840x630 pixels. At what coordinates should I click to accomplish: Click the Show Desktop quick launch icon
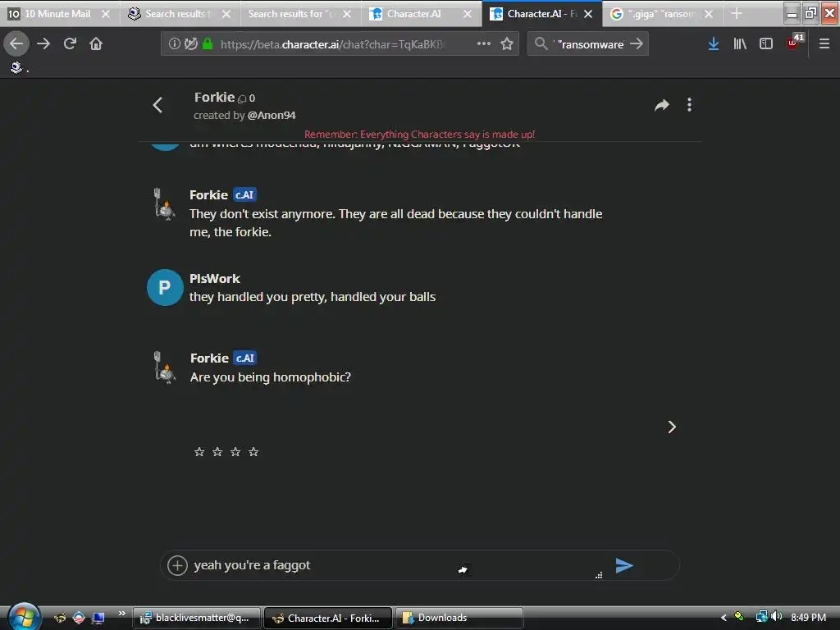pyautogui.click(x=98, y=618)
